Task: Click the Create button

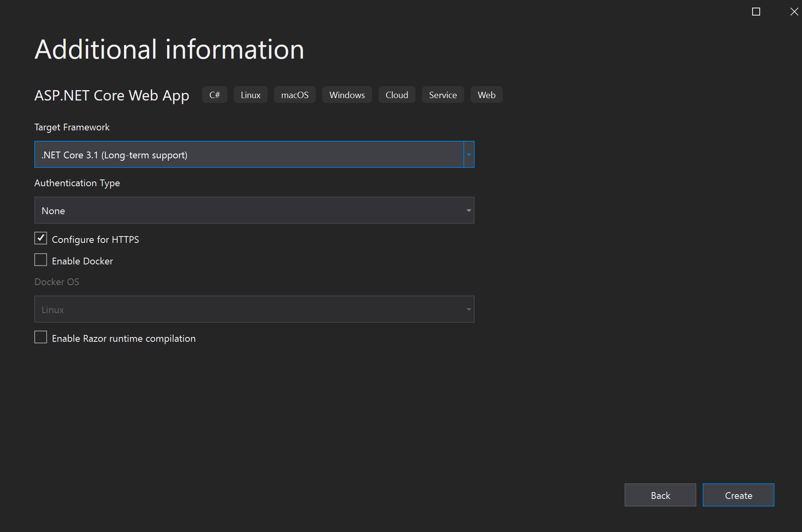Action: click(x=738, y=495)
